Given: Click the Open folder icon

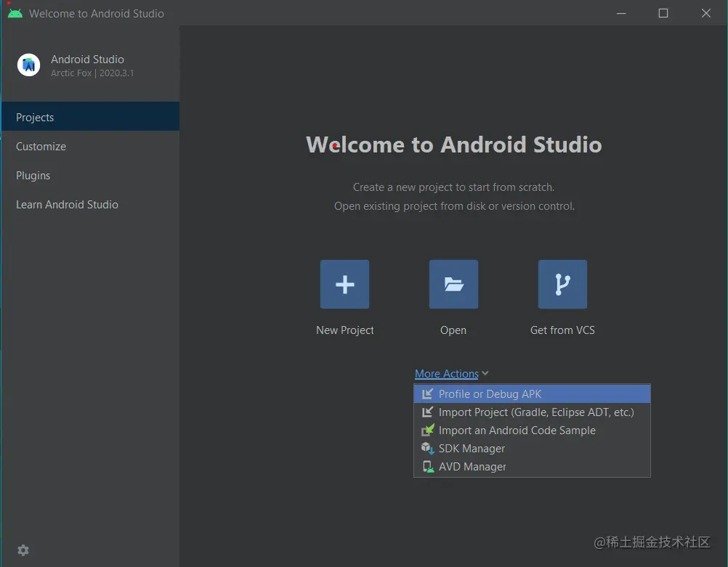Looking at the screenshot, I should coord(453,285).
